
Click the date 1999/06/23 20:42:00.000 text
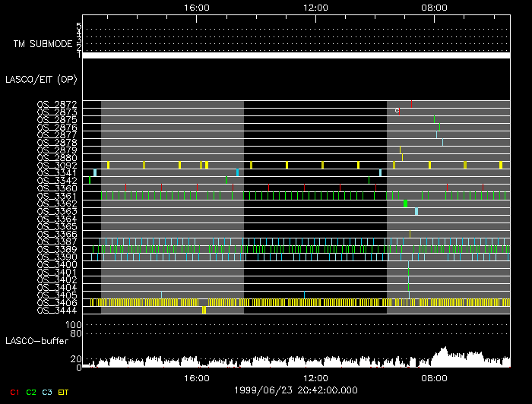(296, 390)
